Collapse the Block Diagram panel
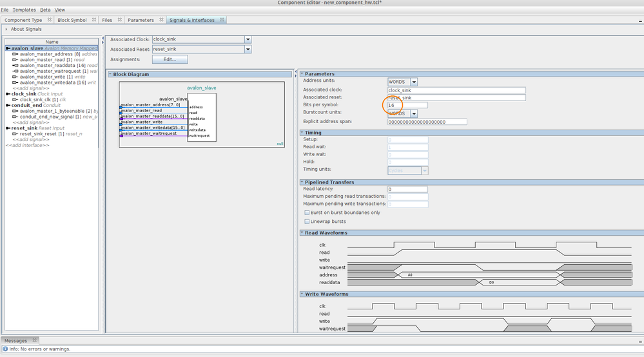The image size is (644, 357). tap(110, 74)
